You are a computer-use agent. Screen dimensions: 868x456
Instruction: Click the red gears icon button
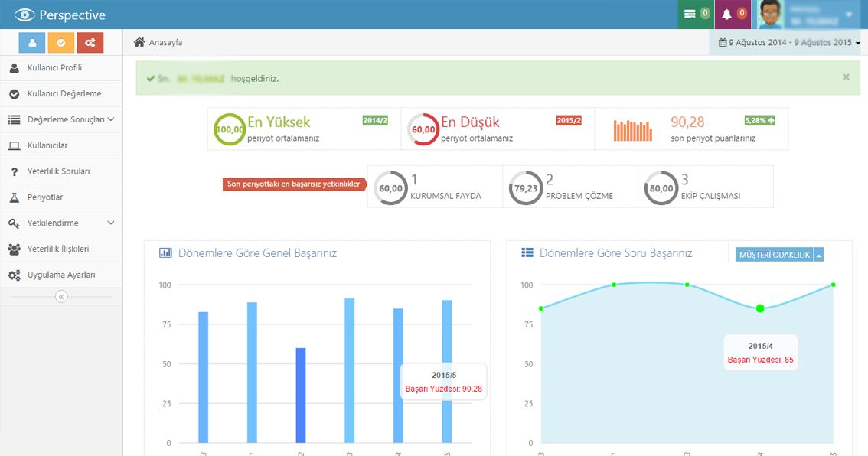(x=90, y=43)
